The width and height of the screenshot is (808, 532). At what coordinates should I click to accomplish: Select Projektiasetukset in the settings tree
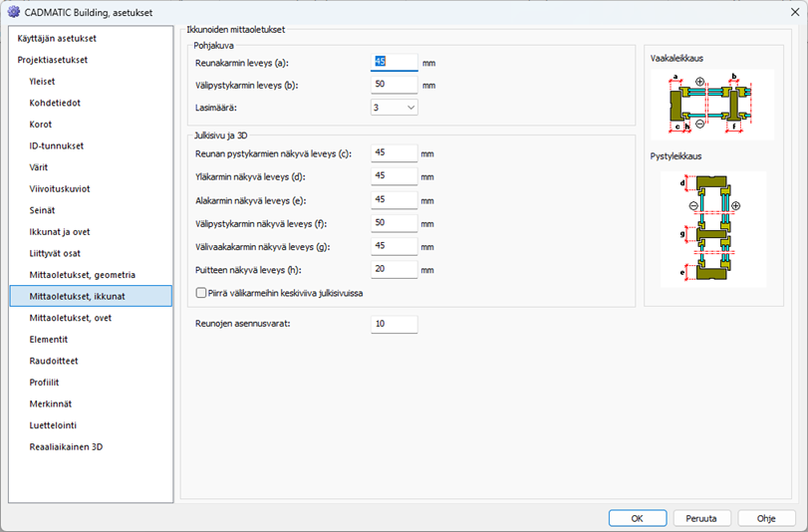click(x=52, y=60)
